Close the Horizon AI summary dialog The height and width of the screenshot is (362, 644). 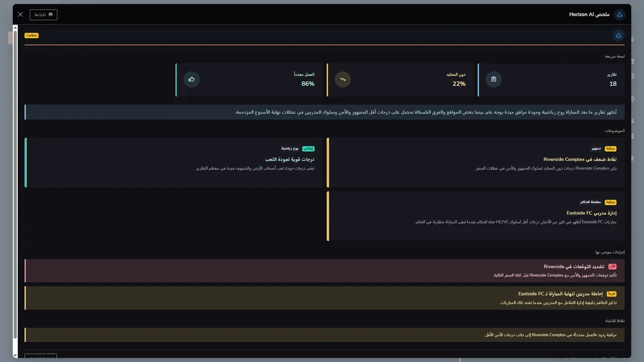point(20,14)
